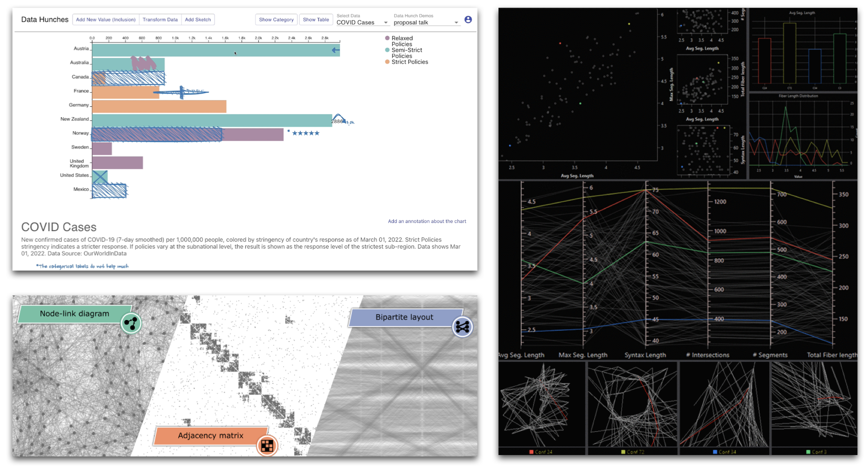Click the Sweden bar in the chart
Image resolution: width=868 pixels, height=469 pixels.
click(x=102, y=149)
